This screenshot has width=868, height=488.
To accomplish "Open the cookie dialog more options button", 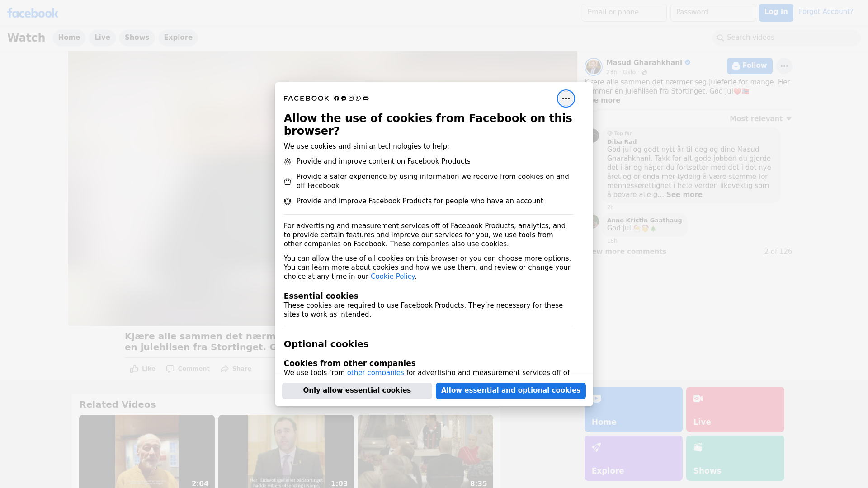I will (x=566, y=99).
